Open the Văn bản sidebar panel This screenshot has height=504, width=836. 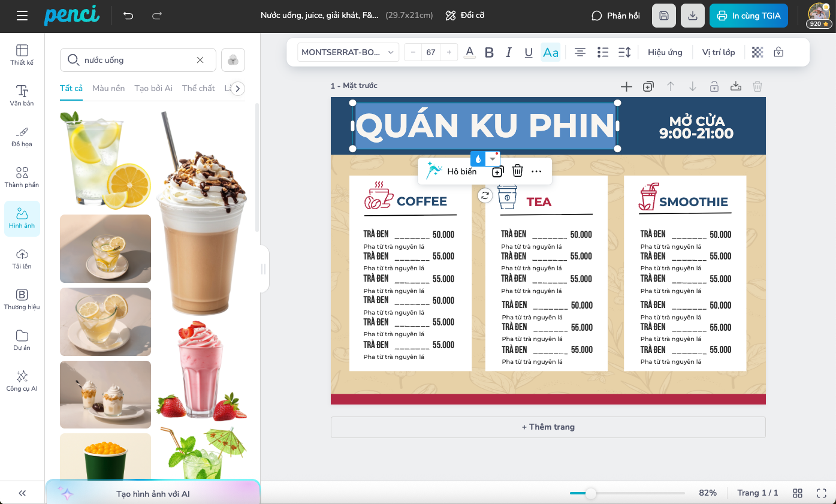[22, 95]
